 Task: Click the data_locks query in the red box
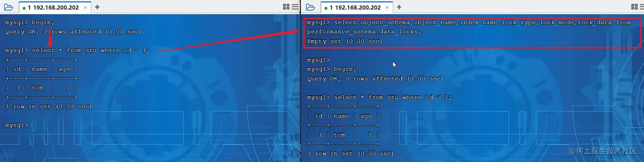(469, 27)
